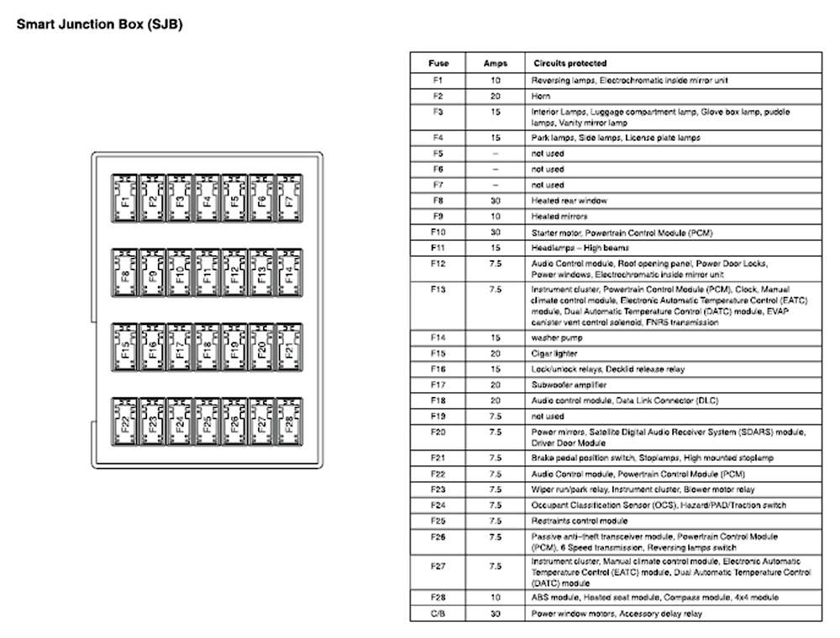840x638 pixels.
Task: Select the 'Heated mirrors' cell
Action: [x=674, y=217]
